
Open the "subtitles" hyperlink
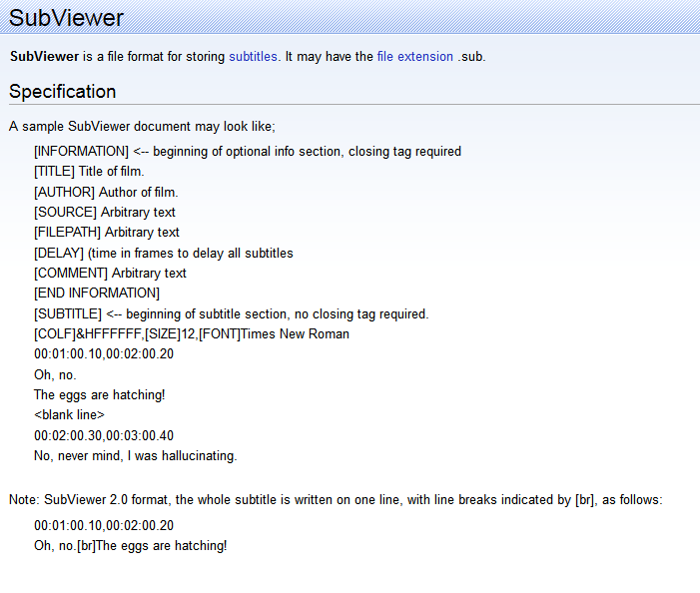tap(253, 57)
